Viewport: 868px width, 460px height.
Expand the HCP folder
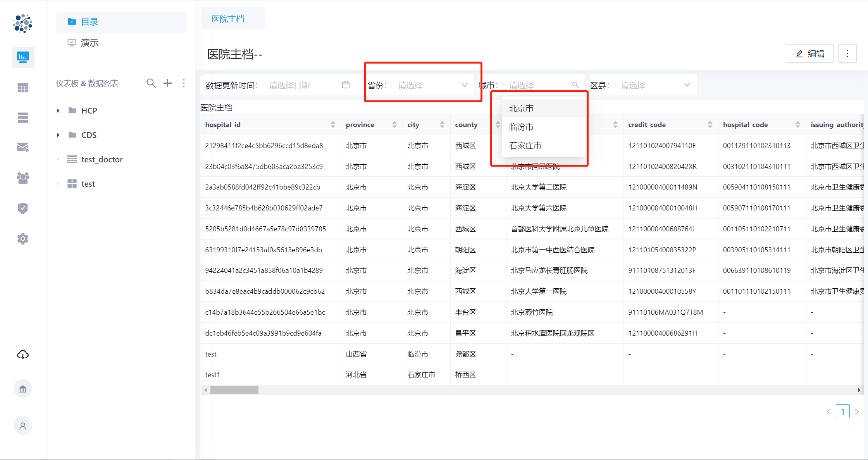click(x=59, y=110)
